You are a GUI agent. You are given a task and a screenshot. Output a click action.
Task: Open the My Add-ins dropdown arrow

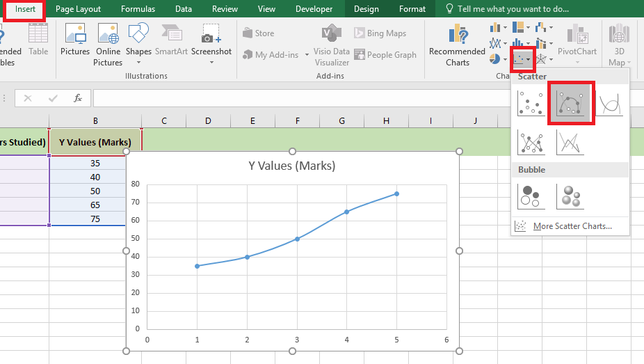coord(307,55)
